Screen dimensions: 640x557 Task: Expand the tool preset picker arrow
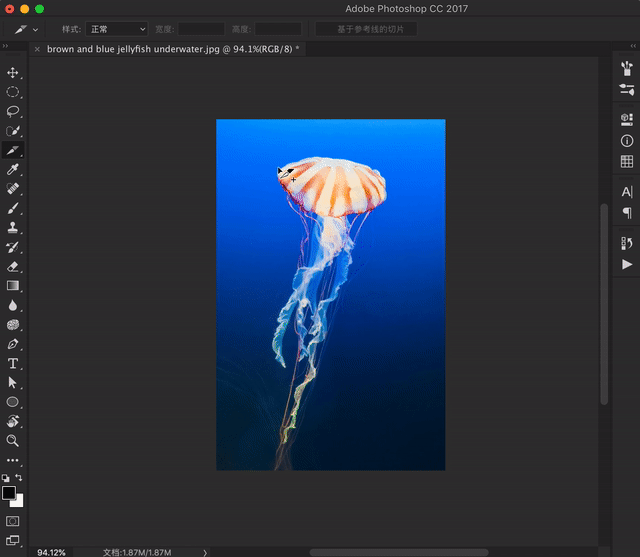36,29
